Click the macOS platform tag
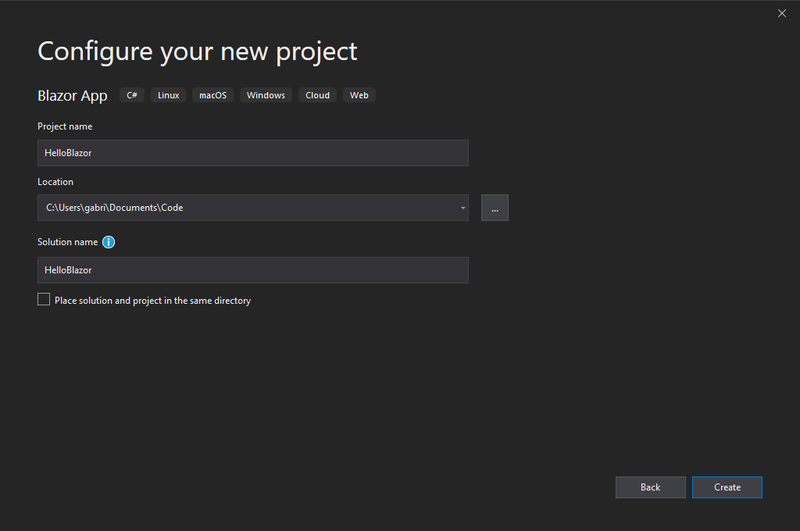This screenshot has width=800, height=531. click(213, 95)
